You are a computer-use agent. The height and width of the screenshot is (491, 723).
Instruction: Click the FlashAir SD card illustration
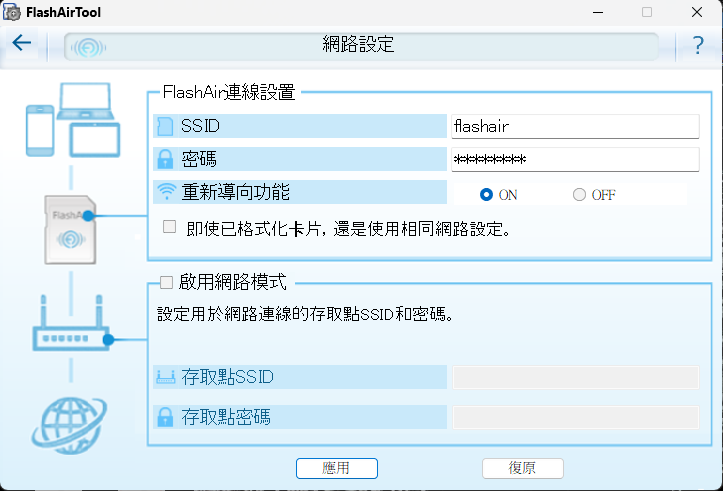pos(70,230)
